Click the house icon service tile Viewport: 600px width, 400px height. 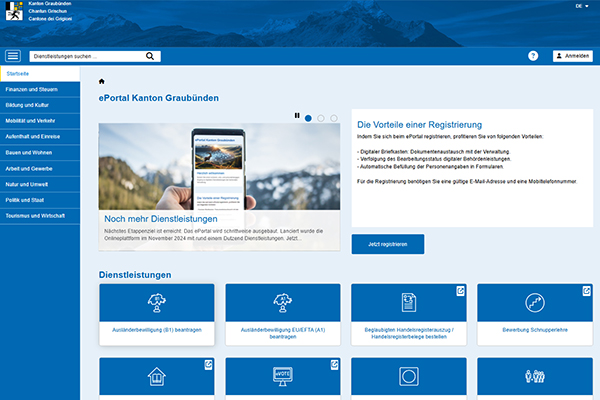[157, 378]
